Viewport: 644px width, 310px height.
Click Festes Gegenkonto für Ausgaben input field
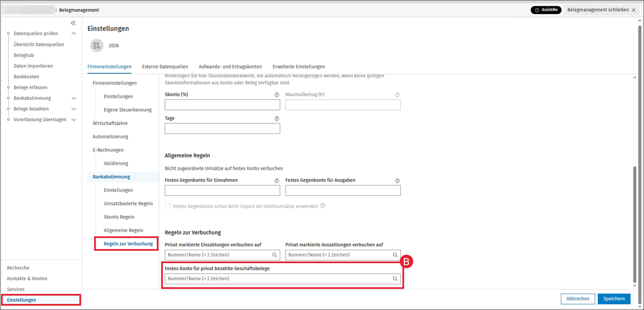pos(343,191)
